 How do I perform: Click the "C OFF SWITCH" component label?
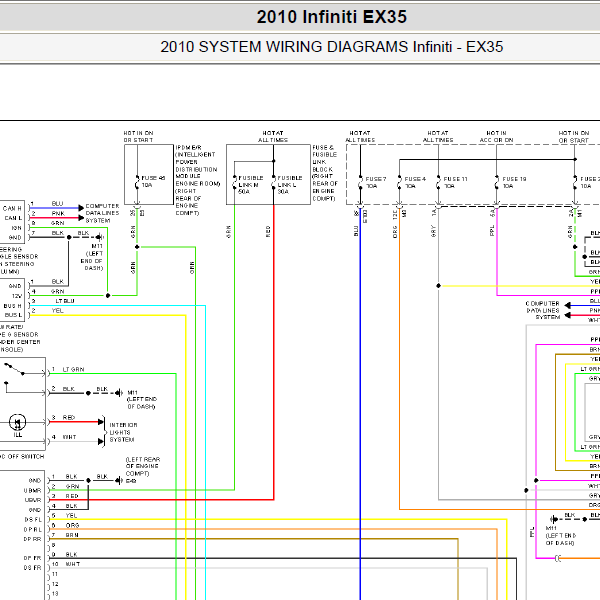tap(22, 457)
